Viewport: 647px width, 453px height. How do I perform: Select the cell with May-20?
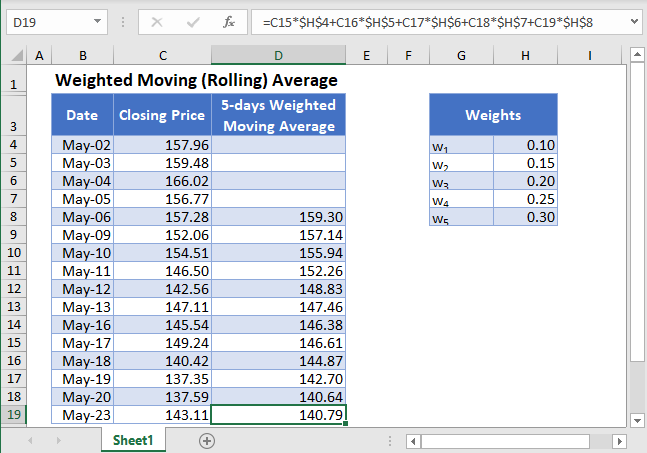point(83,396)
